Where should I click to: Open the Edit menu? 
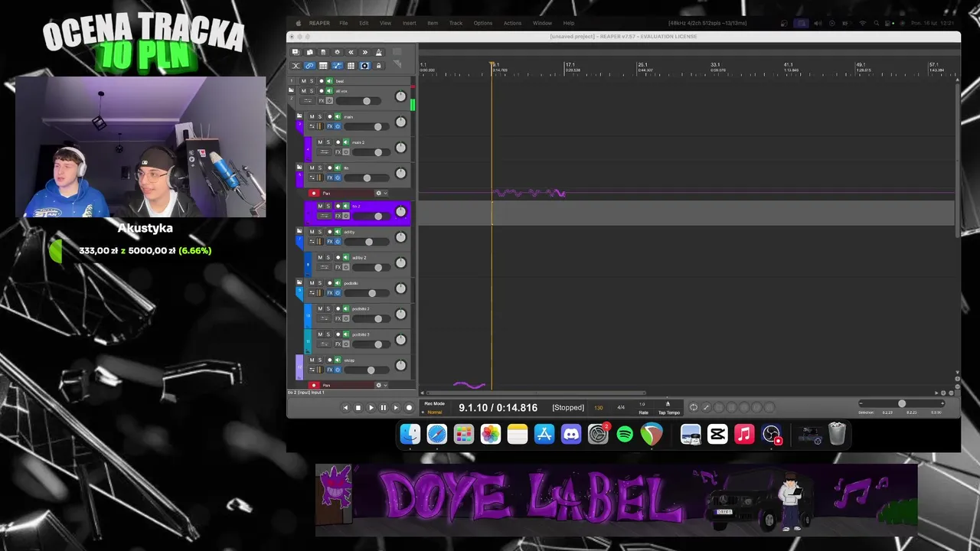364,23
